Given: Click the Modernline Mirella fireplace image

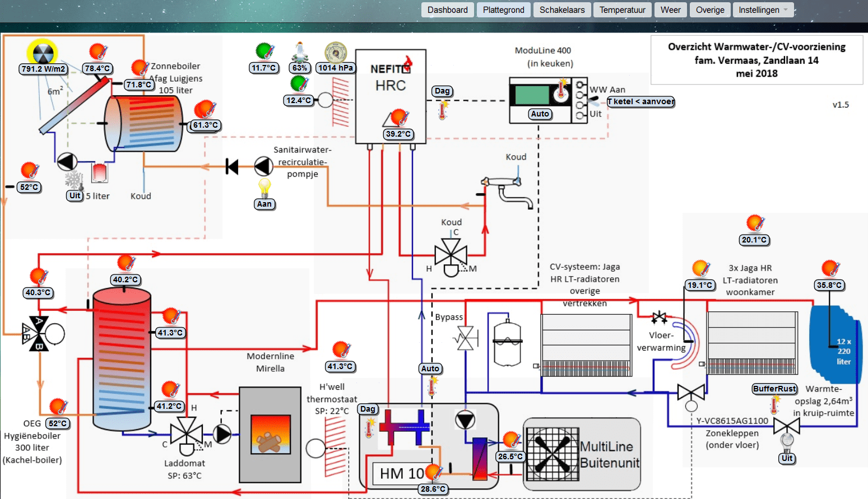Looking at the screenshot, I should (270, 435).
